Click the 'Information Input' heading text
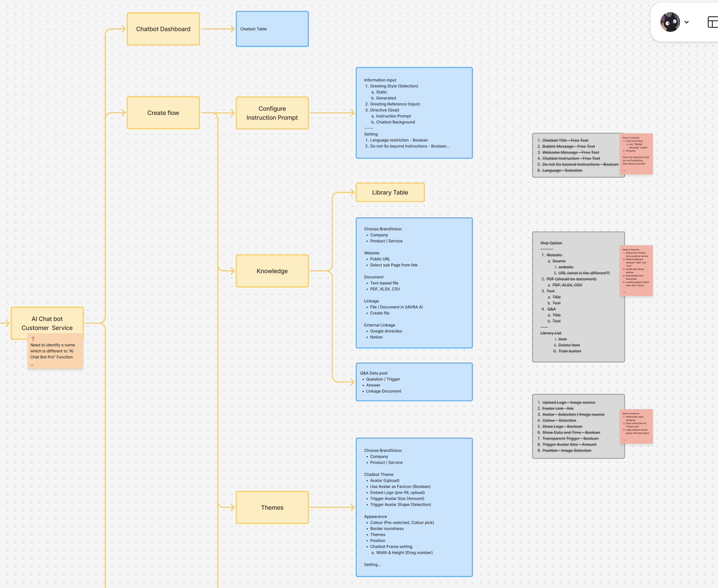 point(380,80)
